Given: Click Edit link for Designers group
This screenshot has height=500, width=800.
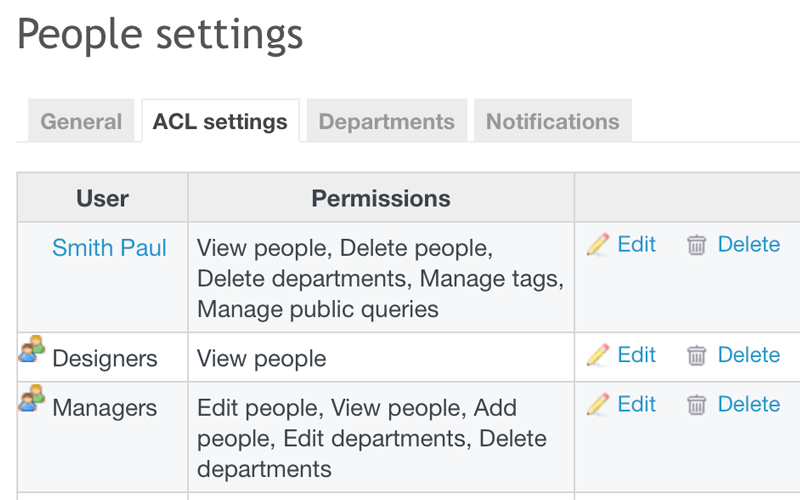Looking at the screenshot, I should (636, 354).
